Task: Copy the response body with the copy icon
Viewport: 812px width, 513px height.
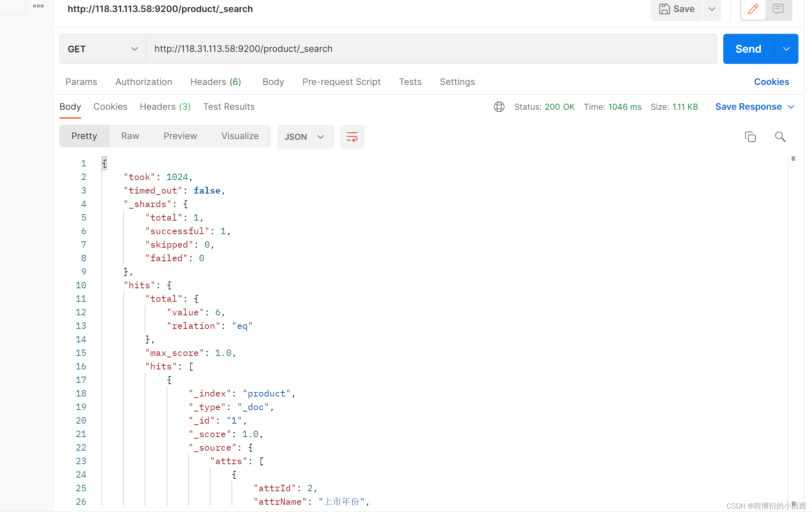Action: 750,137
